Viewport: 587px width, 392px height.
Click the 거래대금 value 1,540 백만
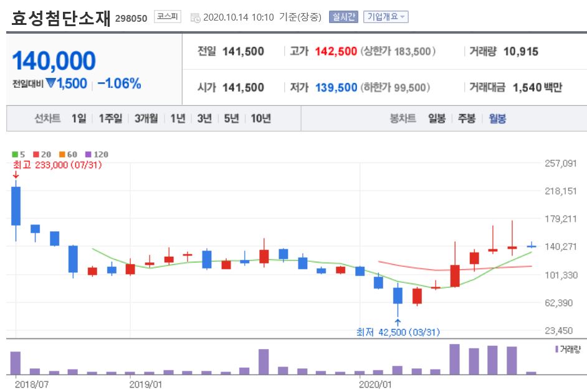(537, 88)
